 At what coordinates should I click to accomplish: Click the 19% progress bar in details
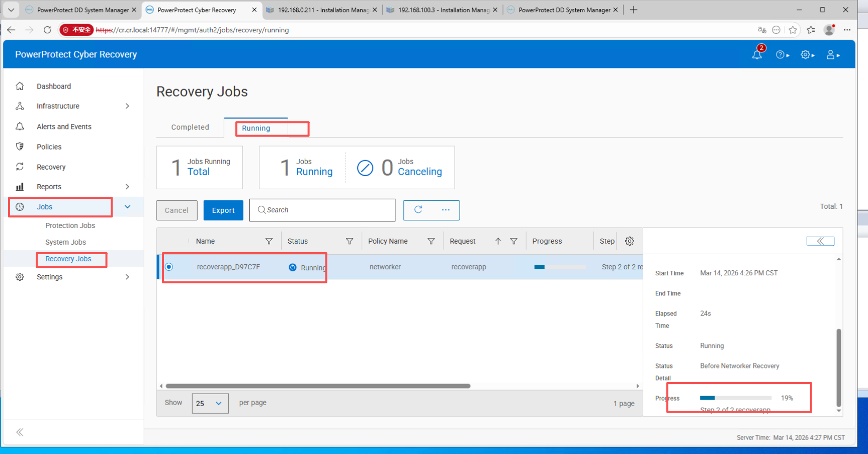coord(736,398)
